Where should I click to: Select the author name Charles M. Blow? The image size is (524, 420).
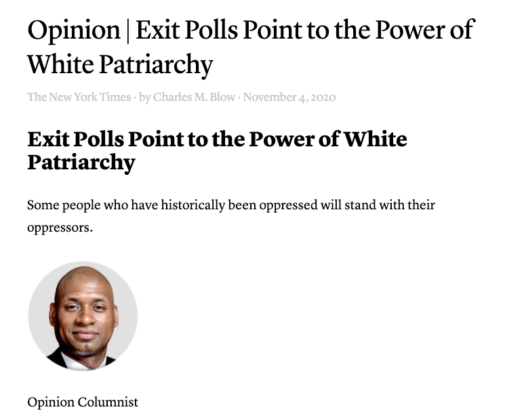pyautogui.click(x=194, y=97)
